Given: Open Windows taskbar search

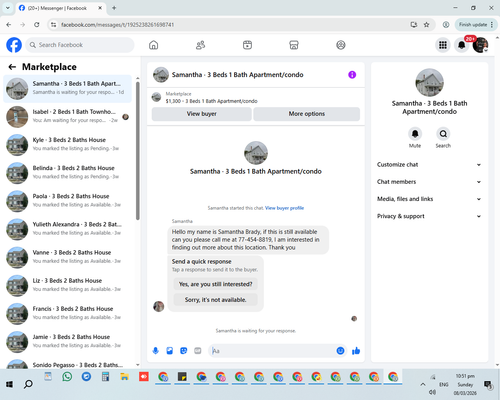Looking at the screenshot, I should (28, 384).
